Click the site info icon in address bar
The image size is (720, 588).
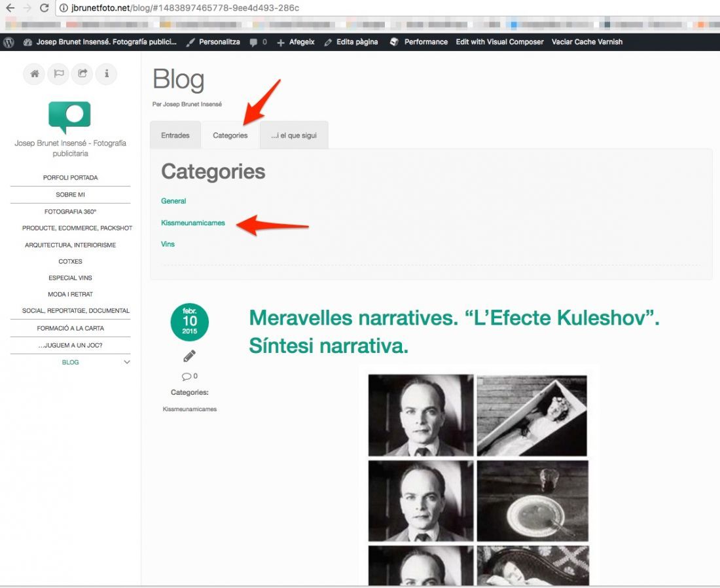pyautogui.click(x=63, y=8)
